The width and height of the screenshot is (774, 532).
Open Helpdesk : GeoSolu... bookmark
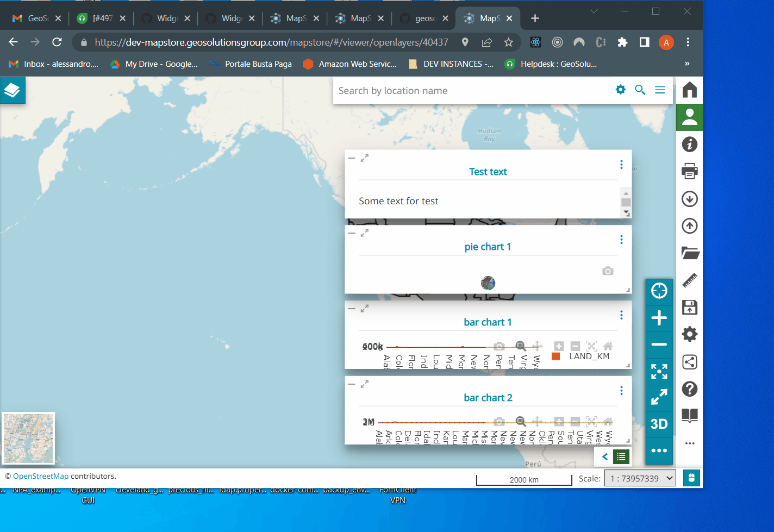[x=551, y=64]
